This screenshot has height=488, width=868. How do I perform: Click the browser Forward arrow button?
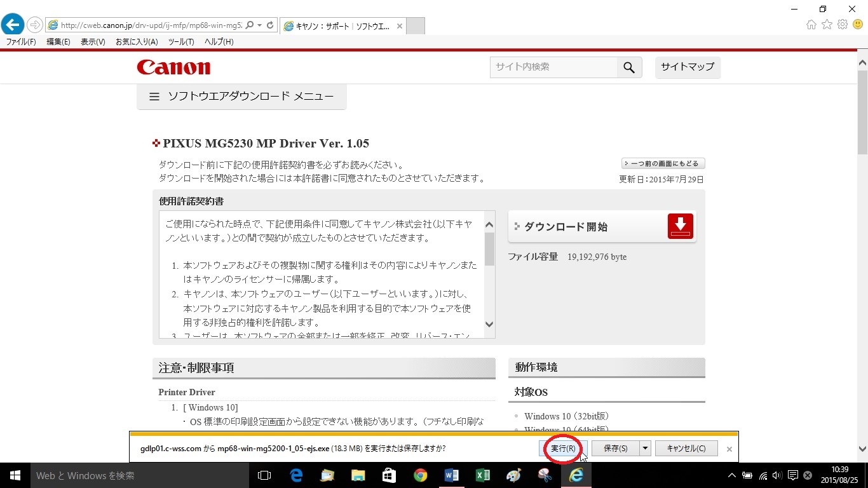[34, 25]
